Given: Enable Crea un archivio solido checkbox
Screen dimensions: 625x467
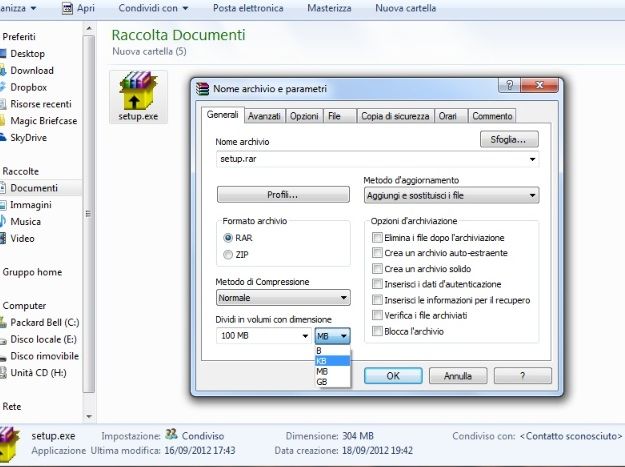Looking at the screenshot, I should (x=377, y=269).
